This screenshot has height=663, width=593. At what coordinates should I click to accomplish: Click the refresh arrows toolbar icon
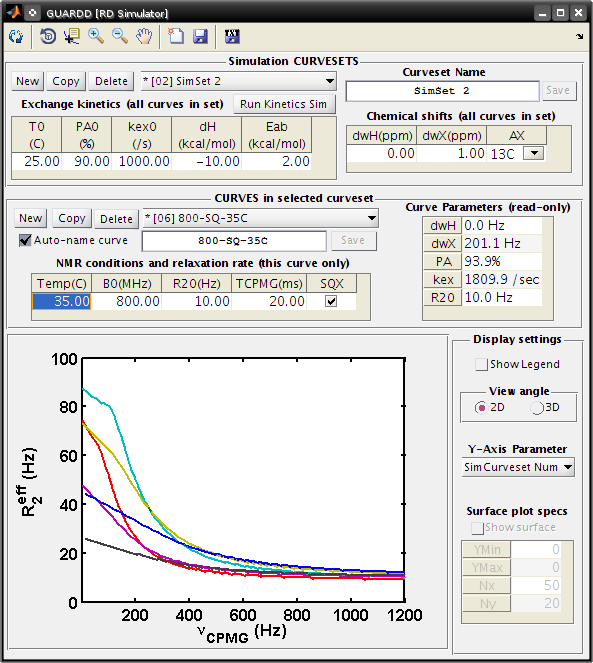pyautogui.click(x=16, y=36)
